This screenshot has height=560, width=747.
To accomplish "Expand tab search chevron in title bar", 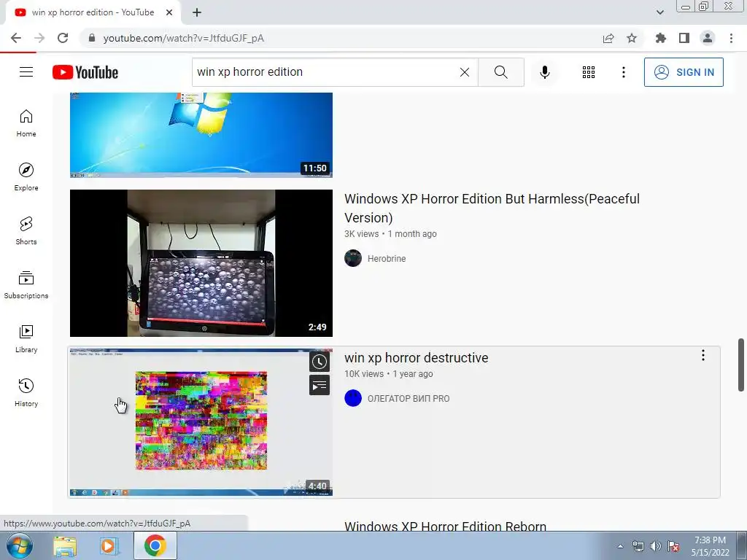I will 659,12.
